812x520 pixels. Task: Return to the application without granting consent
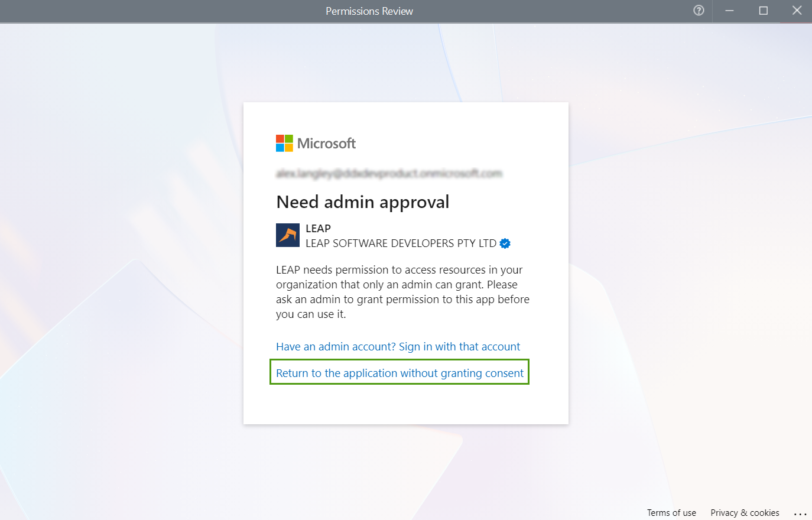click(x=399, y=373)
